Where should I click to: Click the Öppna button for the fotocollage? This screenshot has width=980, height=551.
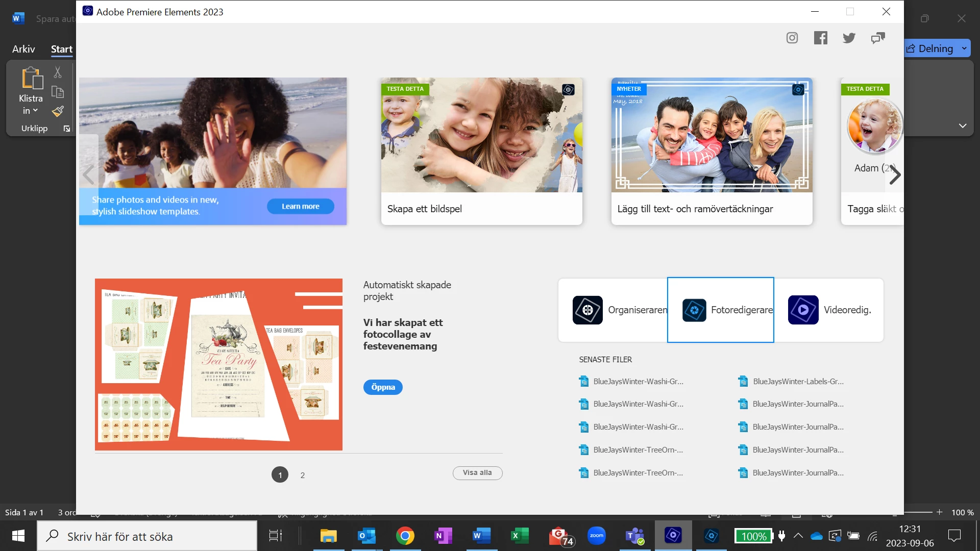(383, 387)
